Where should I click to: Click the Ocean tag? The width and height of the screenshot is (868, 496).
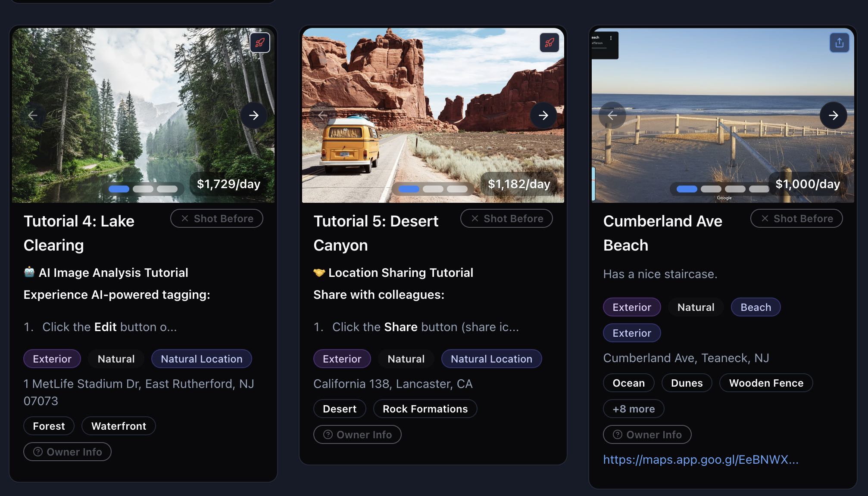pos(629,383)
